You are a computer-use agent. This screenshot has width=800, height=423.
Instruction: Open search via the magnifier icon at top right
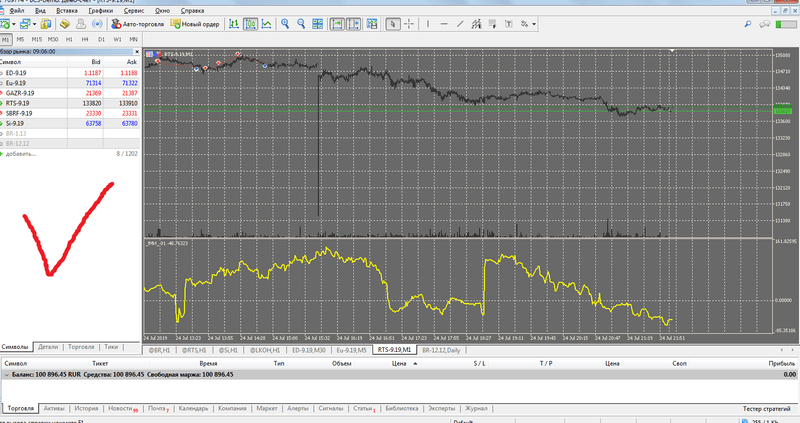(747, 24)
